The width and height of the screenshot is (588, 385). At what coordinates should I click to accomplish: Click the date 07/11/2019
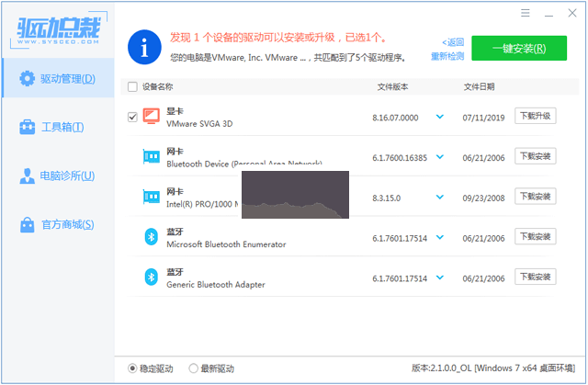483,118
